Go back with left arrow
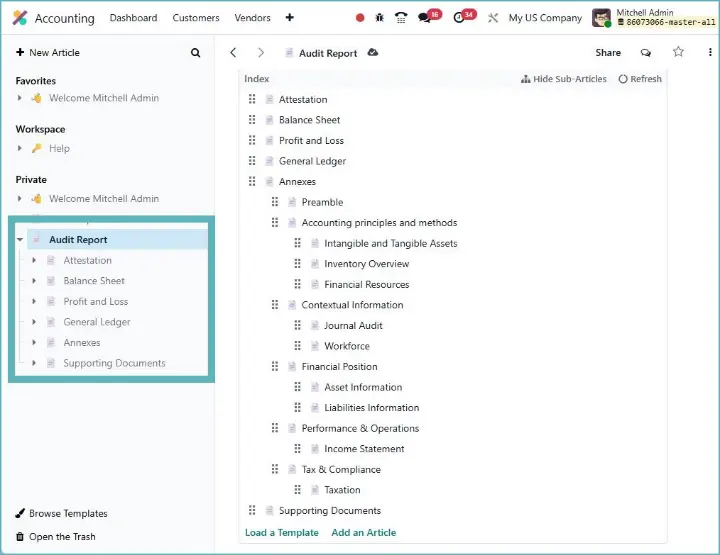 tap(233, 53)
